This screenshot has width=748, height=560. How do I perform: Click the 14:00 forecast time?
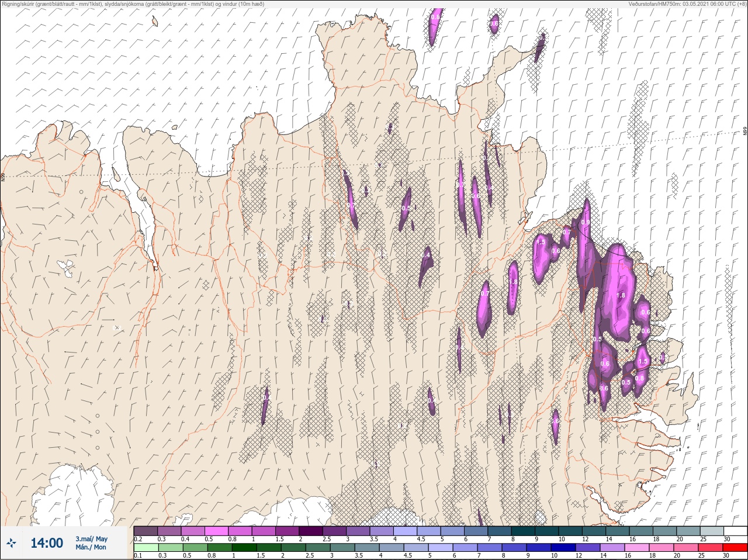coord(47,543)
